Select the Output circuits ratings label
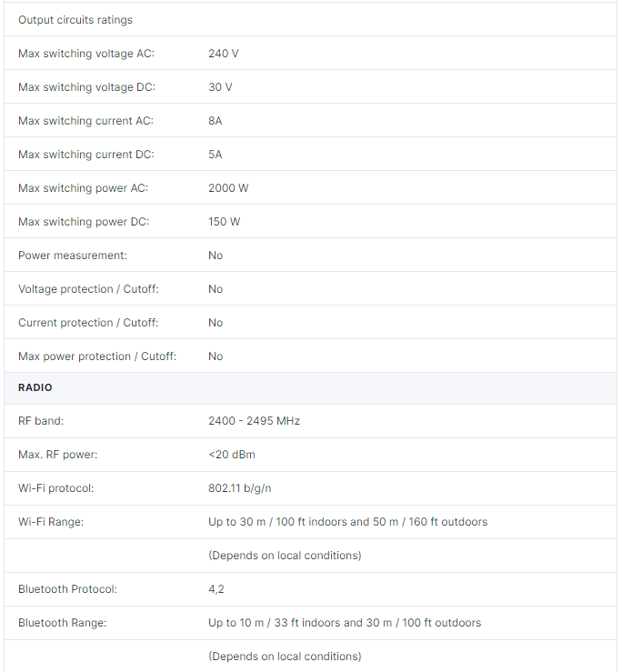The height and width of the screenshot is (672, 622). click(75, 20)
